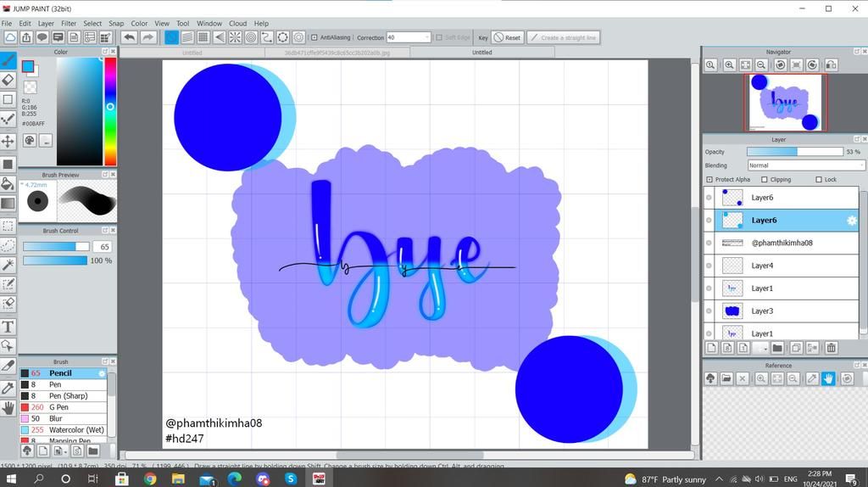The image size is (868, 487).
Task: Enable the radial snap icon
Action: click(235, 37)
